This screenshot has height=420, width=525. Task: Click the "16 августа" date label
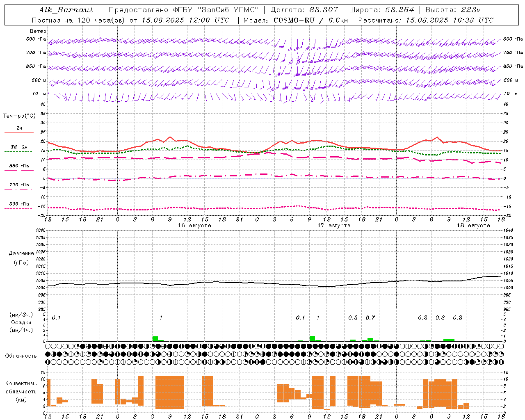coord(194,226)
